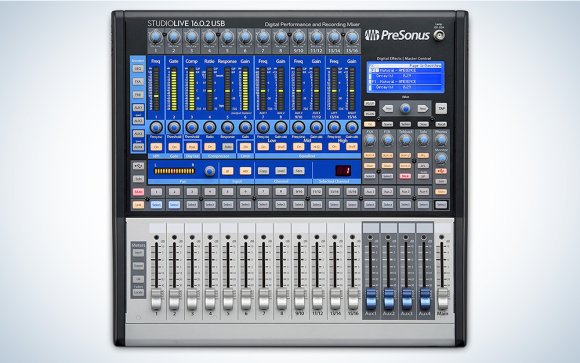Click the Meters Output button

coord(138,266)
